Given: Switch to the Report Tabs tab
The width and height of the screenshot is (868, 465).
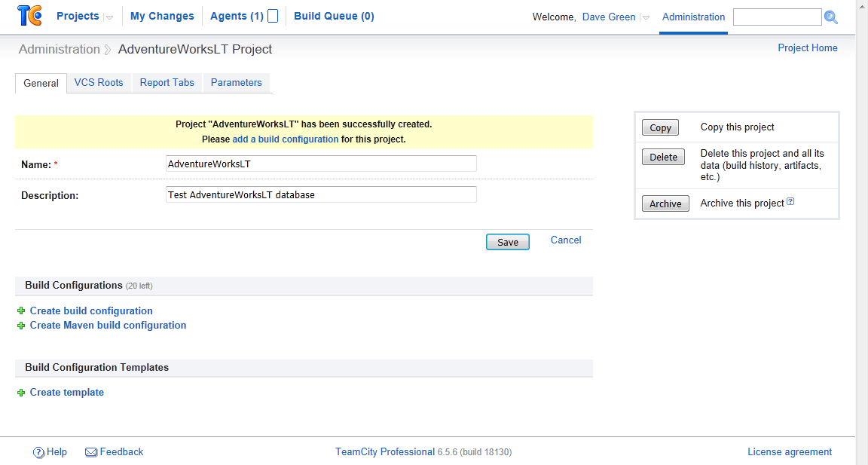Looking at the screenshot, I should coord(167,82).
